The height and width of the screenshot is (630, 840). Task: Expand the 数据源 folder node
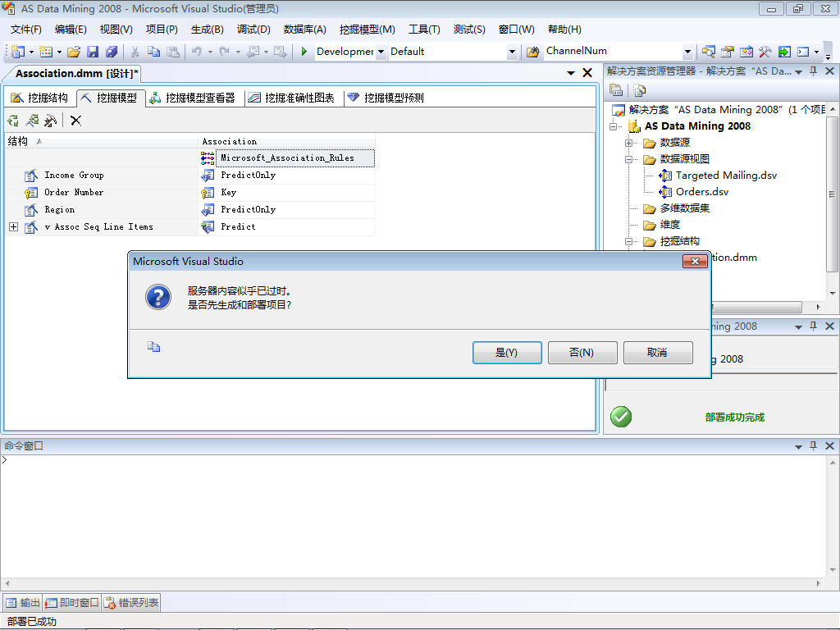pos(629,143)
